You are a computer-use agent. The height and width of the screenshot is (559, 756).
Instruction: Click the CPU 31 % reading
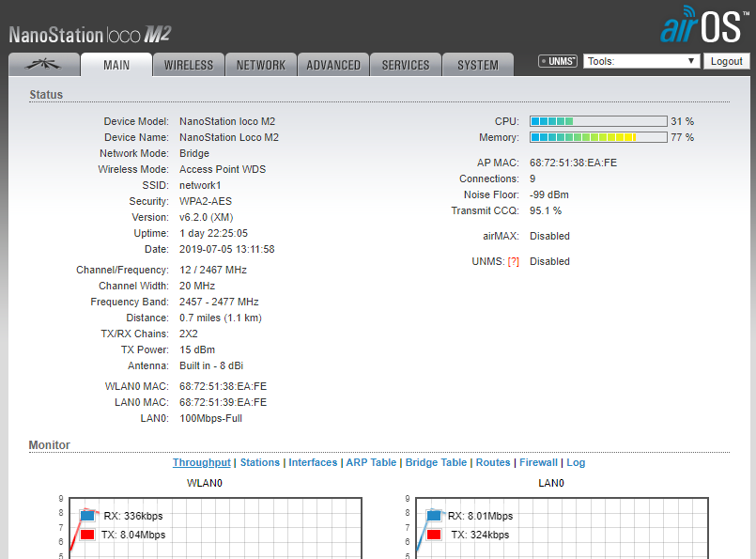(682, 121)
